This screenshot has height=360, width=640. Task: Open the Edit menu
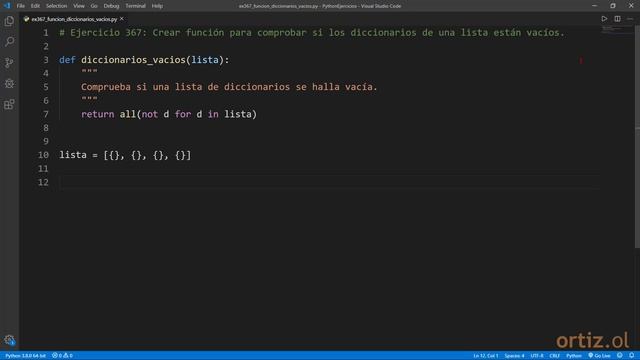35,6
